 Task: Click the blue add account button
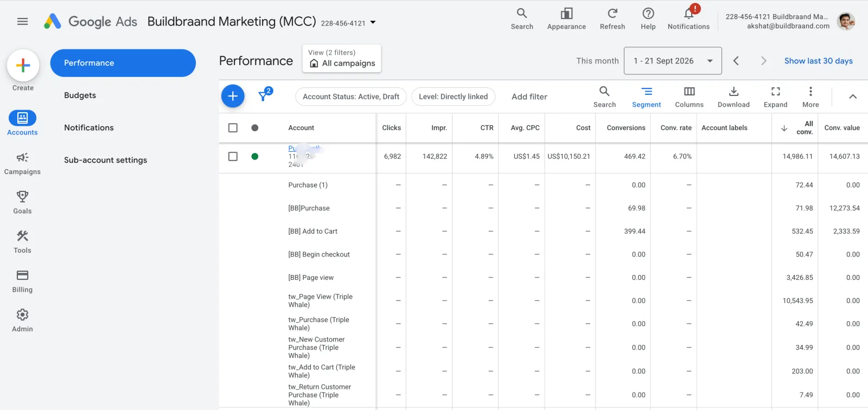point(233,97)
